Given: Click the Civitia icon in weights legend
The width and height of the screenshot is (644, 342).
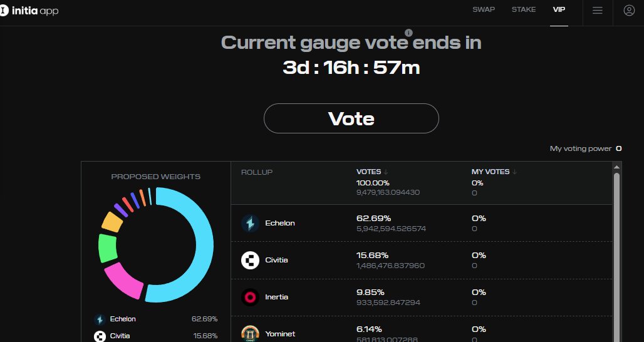Looking at the screenshot, I should coord(99,336).
